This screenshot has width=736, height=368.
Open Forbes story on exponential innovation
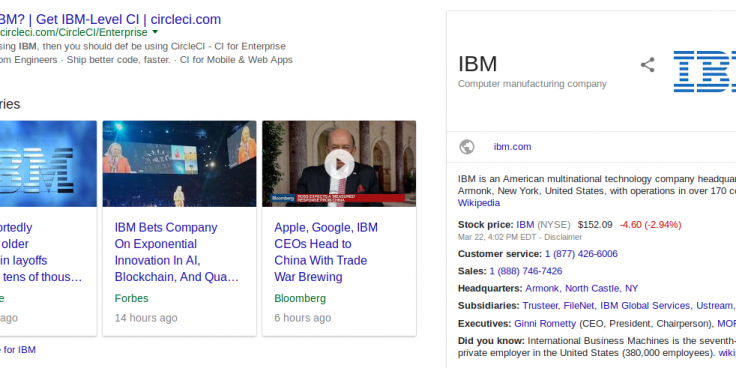click(177, 252)
